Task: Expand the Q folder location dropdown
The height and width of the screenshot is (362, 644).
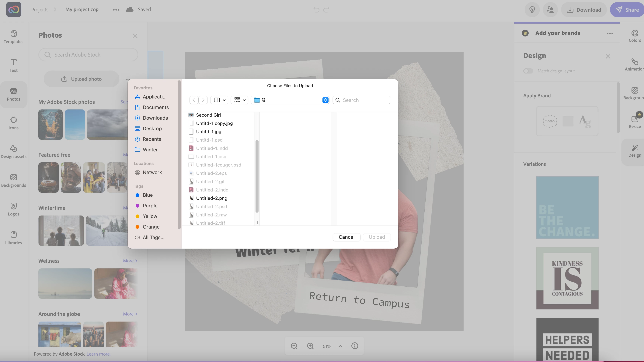Action: point(325,100)
